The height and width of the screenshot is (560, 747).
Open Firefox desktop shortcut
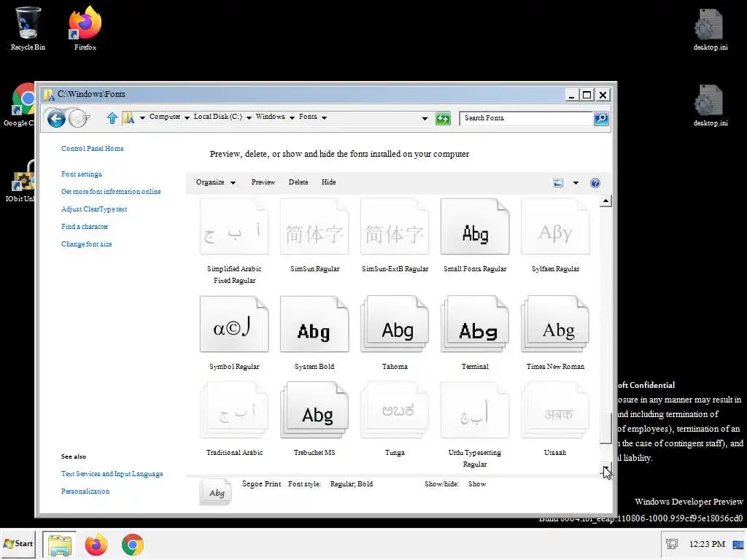[85, 28]
